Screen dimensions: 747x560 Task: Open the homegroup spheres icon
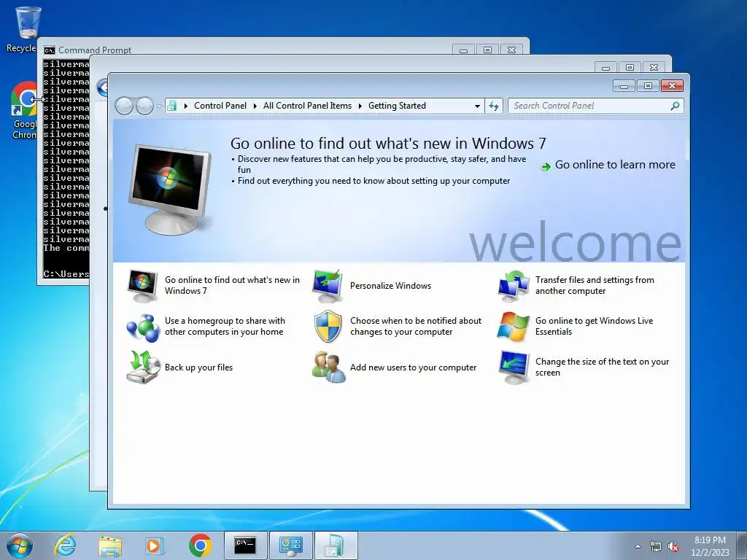tap(142, 327)
